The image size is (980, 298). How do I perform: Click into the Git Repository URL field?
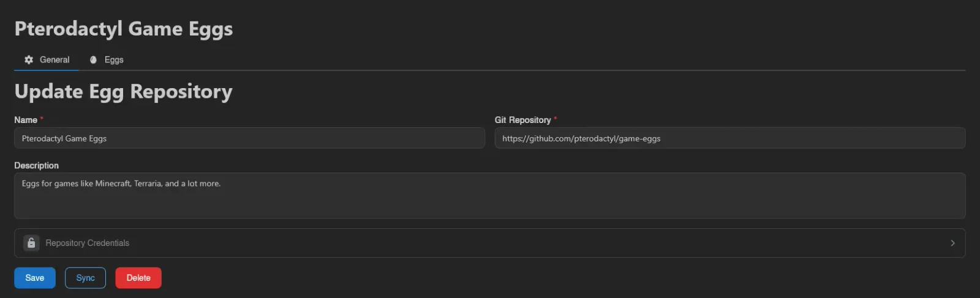click(730, 138)
